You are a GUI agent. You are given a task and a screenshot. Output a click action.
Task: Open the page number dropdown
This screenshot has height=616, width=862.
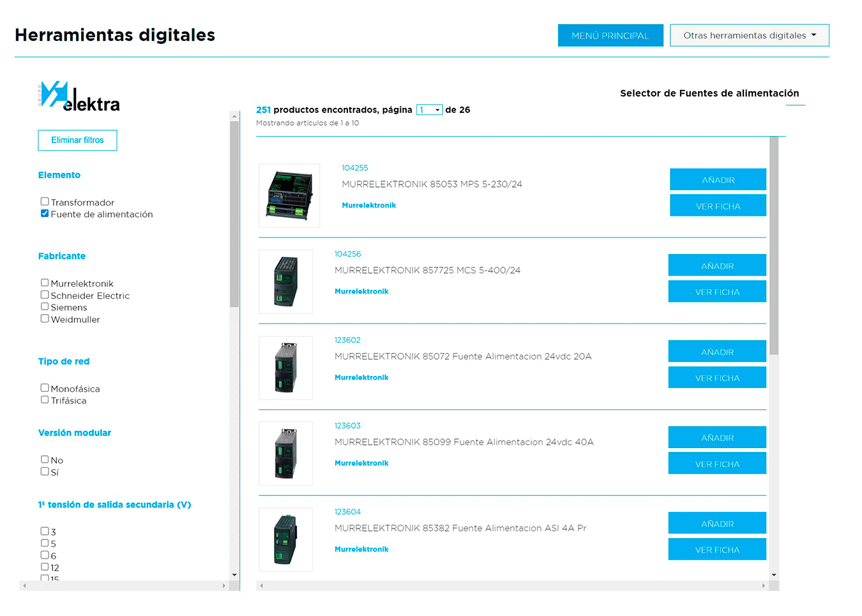429,110
